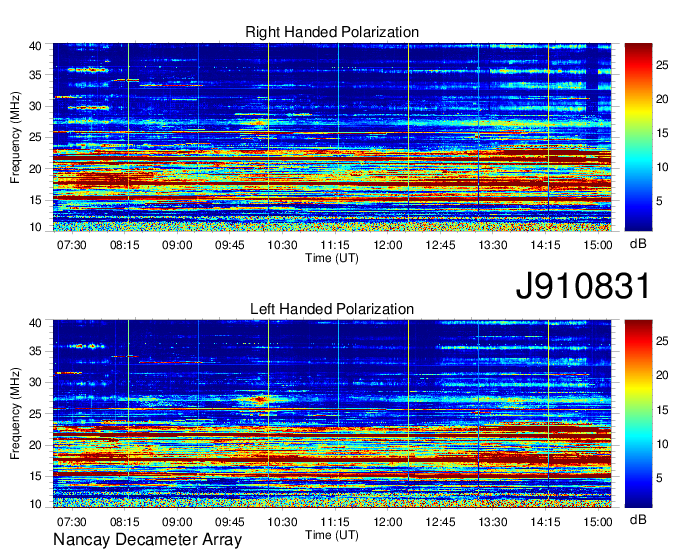Click the 5 dB tick on the upper colorbar
Viewport: 680px width, 552px height.
[659, 201]
